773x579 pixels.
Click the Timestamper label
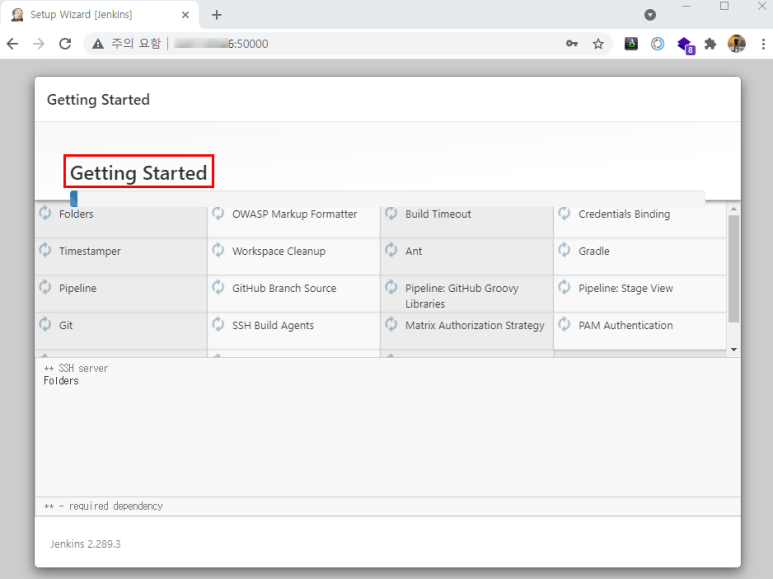pyautogui.click(x=90, y=251)
